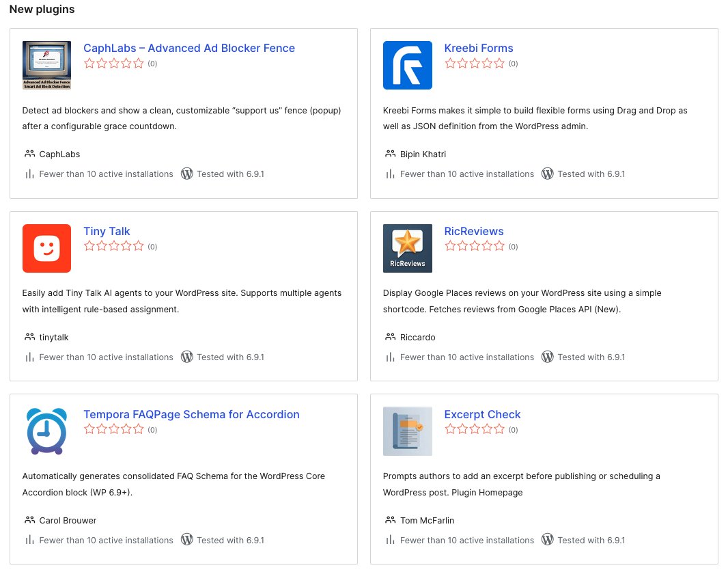Click the WordPress logo in Tempora card
This screenshot has width=728, height=572.
[186, 539]
